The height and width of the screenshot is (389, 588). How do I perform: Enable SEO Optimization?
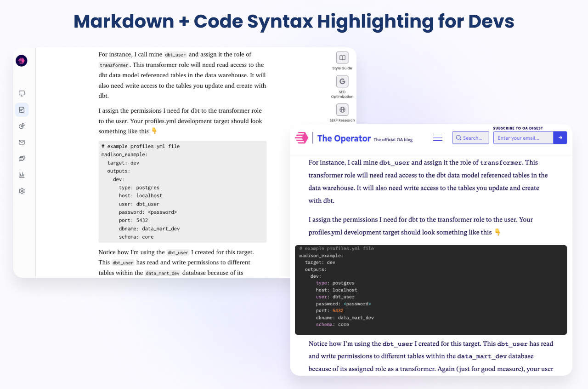point(342,81)
